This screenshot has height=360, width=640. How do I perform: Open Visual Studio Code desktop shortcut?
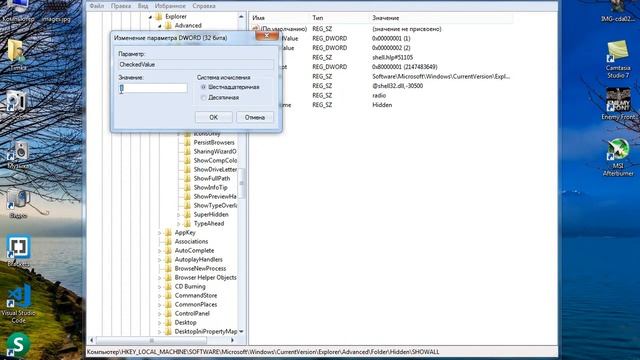(x=18, y=297)
